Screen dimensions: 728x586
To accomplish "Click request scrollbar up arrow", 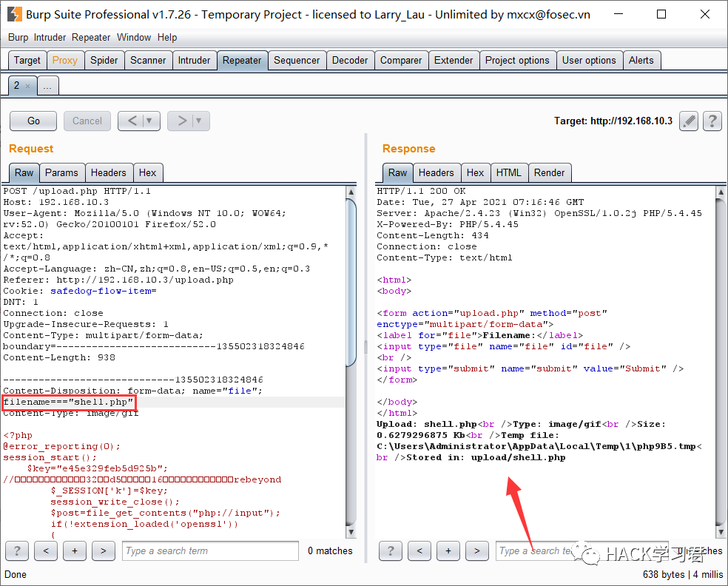I will (x=351, y=192).
